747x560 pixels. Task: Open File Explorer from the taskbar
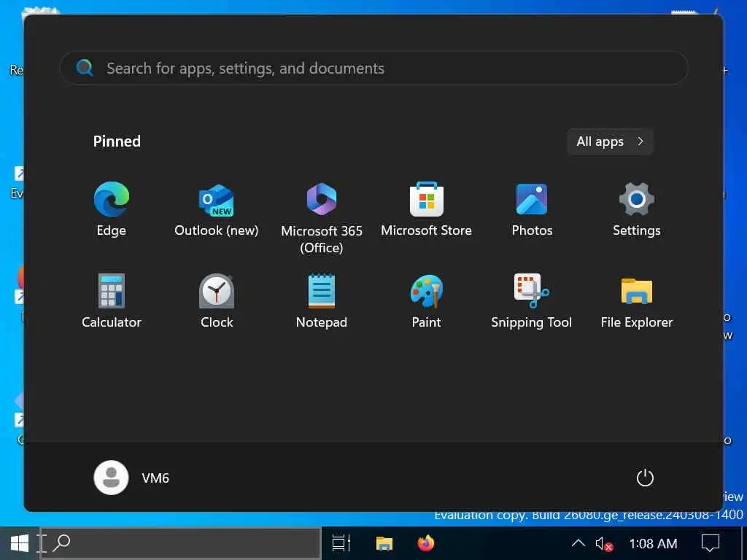point(384,543)
